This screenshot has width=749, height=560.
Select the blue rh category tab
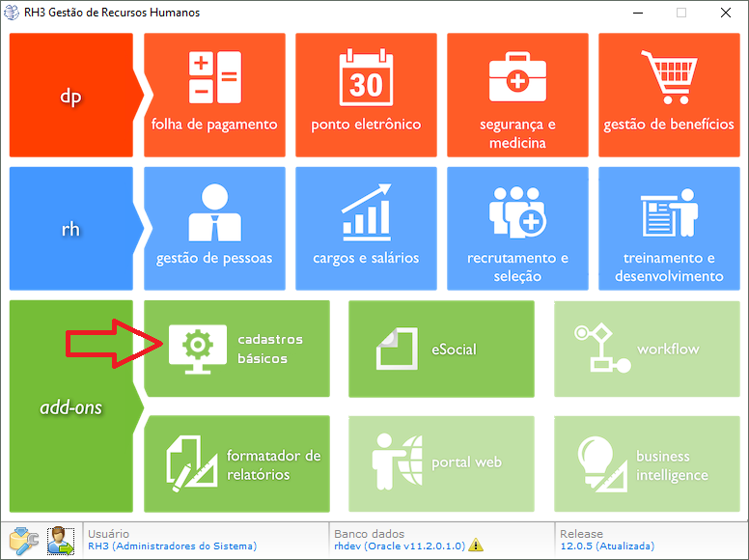point(70,229)
